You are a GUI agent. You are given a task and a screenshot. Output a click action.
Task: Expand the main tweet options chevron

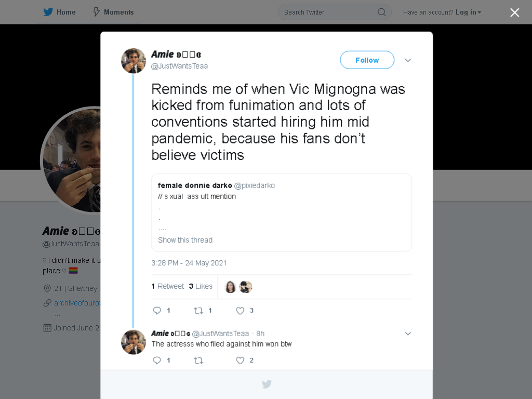tap(408, 60)
